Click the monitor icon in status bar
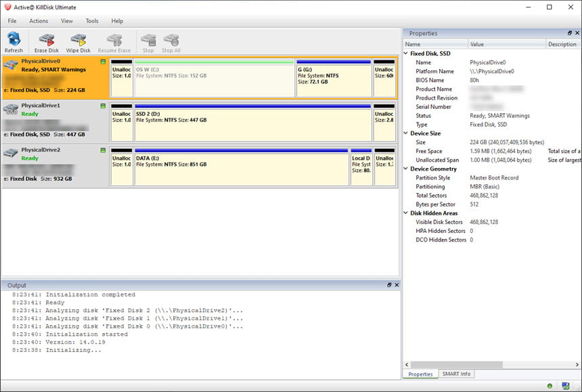Viewport: 582px width, 392px height. click(x=566, y=386)
